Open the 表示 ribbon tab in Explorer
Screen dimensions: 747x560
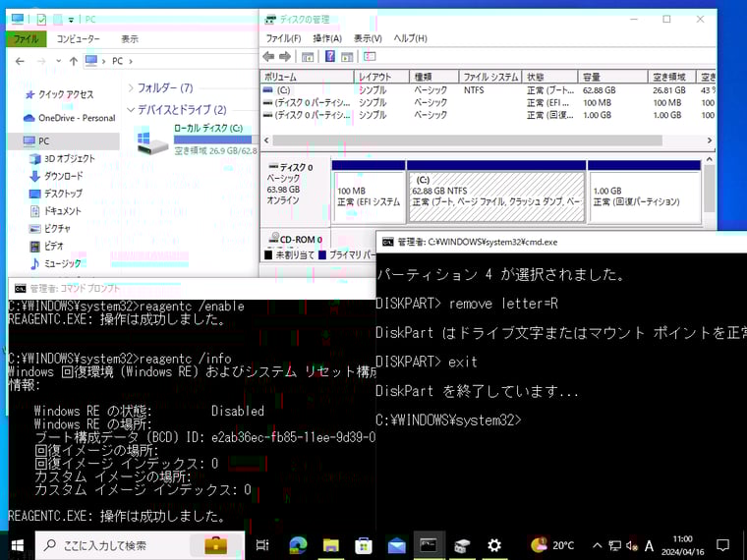pos(130,39)
